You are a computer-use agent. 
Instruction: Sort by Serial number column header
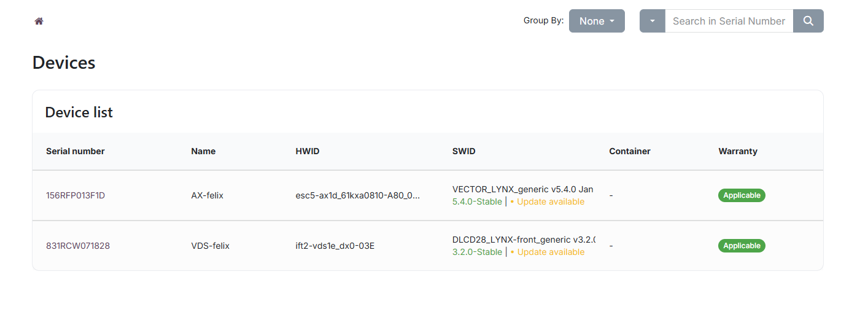[76, 151]
